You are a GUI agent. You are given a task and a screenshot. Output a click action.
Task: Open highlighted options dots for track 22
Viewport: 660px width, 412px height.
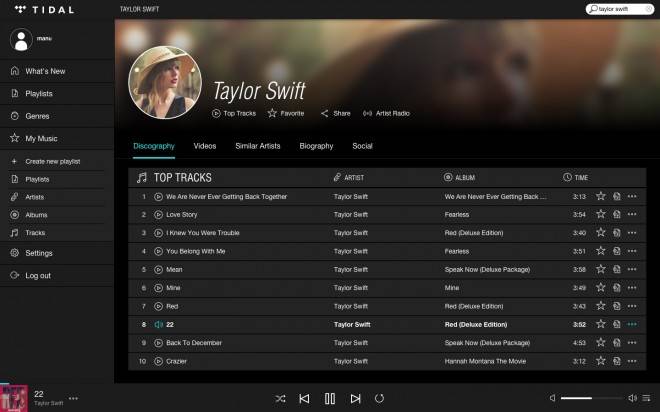632,324
